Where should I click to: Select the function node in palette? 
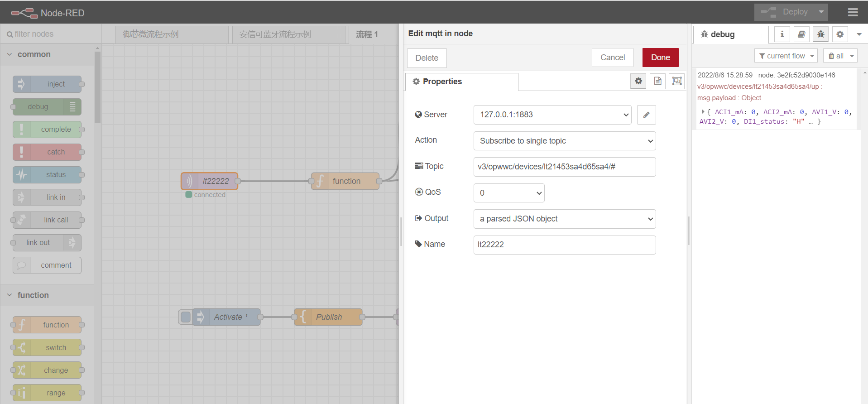(x=47, y=325)
